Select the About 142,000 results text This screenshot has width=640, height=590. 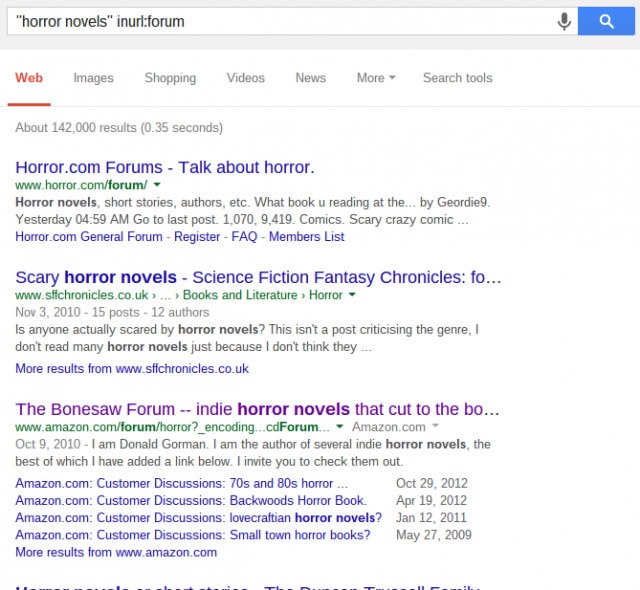point(119,128)
